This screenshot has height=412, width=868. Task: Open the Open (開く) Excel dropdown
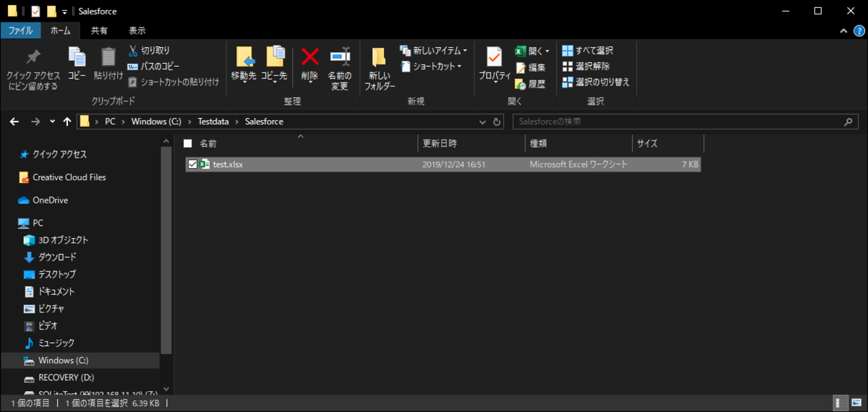click(532, 51)
